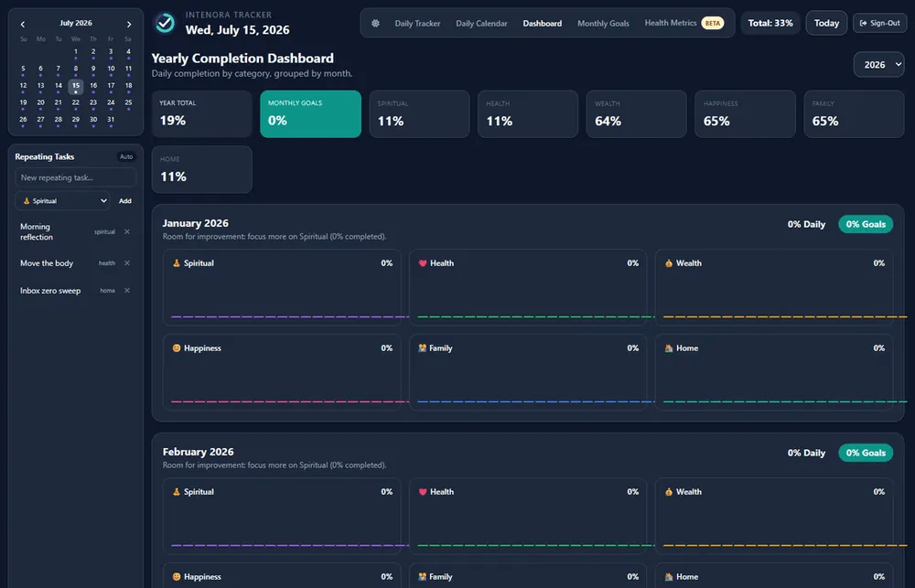This screenshot has width=915, height=588.
Task: Go to next month in mini calendar
Action: (x=129, y=25)
